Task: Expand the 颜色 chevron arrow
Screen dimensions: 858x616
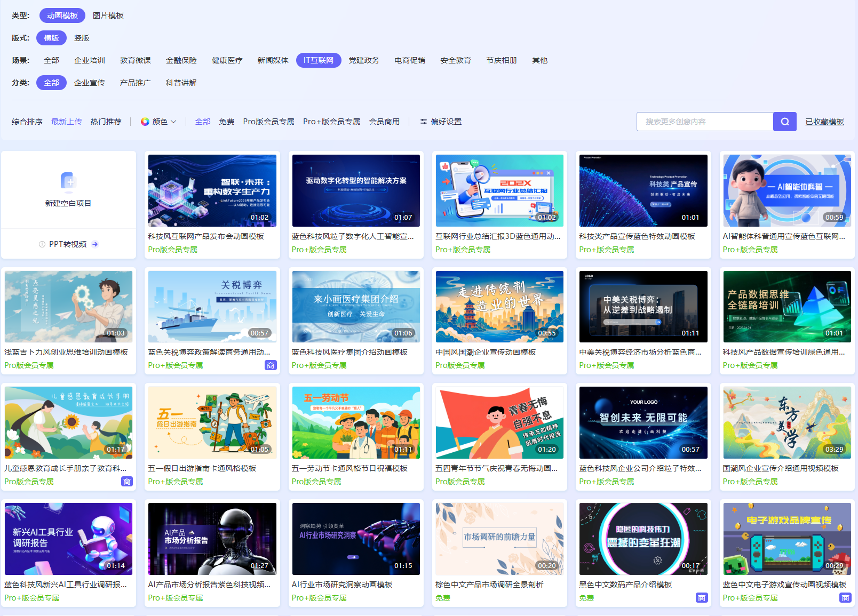Action: [173, 122]
